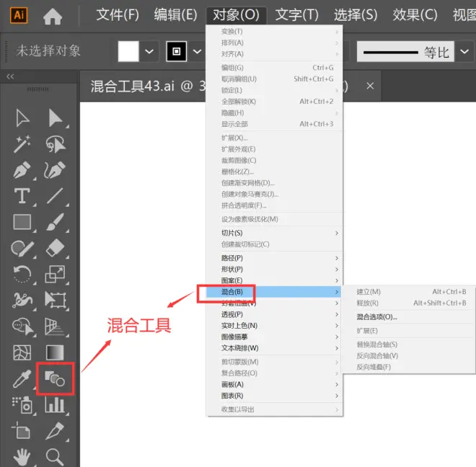Image resolution: width=476 pixels, height=467 pixels.
Task: Select the Mesh tool
Action: click(22, 352)
